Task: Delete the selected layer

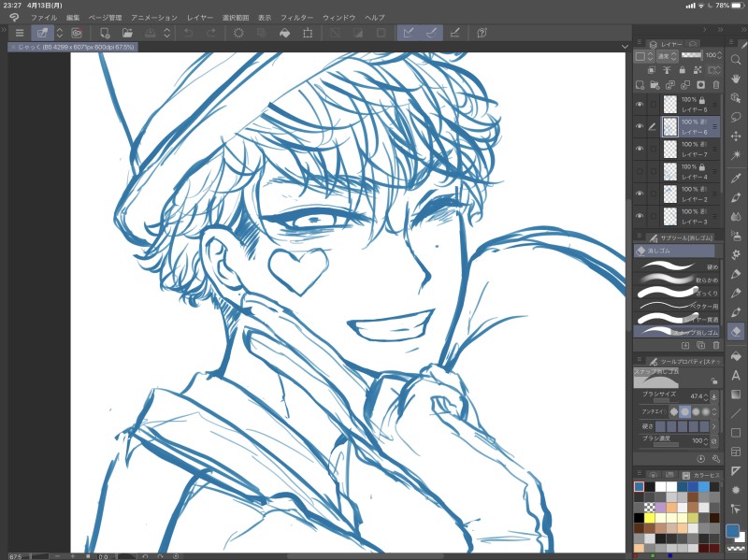Action: click(716, 85)
